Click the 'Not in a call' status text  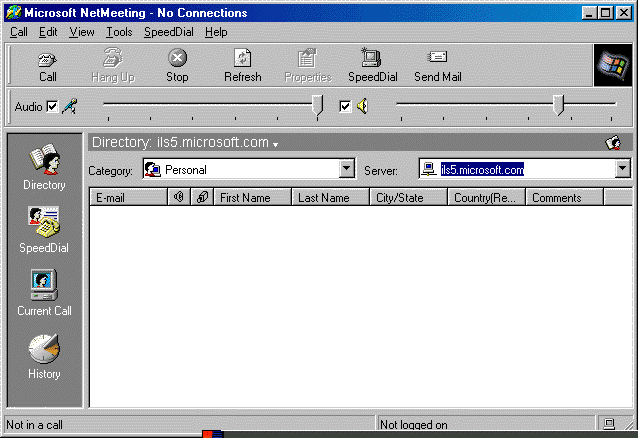pos(35,425)
